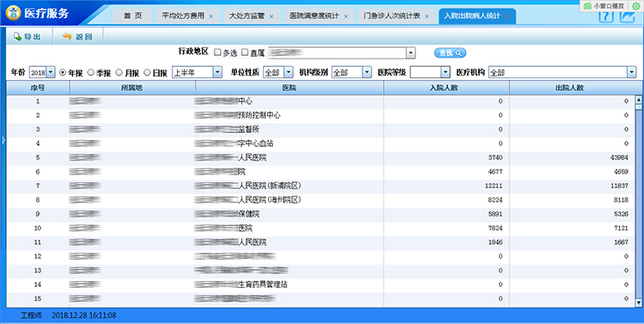This screenshot has width=644, height=324.
Task: Click the help question mark icon
Action: [606, 17]
